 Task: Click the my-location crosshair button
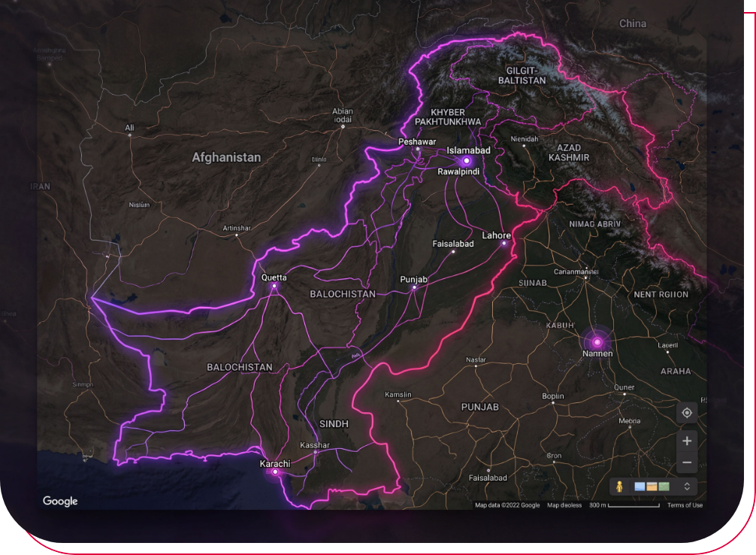[686, 413]
